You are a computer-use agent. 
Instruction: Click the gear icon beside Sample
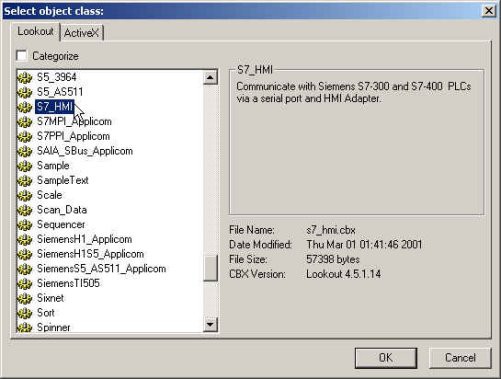pos(24,166)
